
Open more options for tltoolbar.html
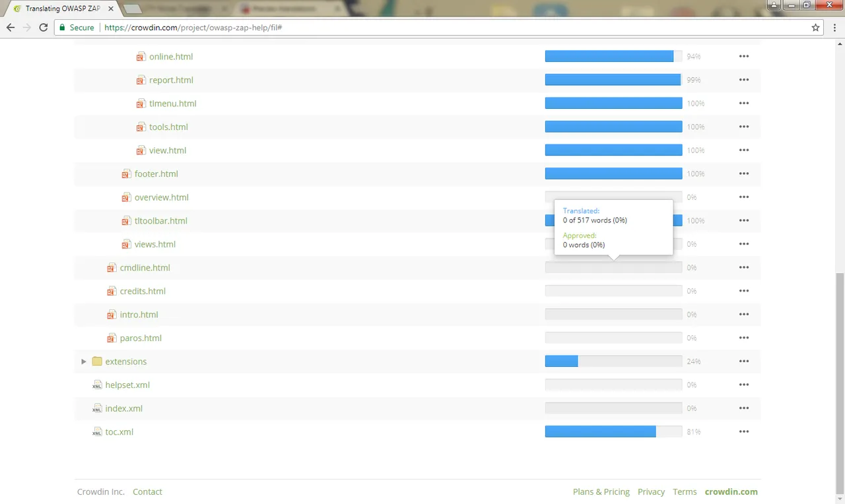[x=744, y=221]
